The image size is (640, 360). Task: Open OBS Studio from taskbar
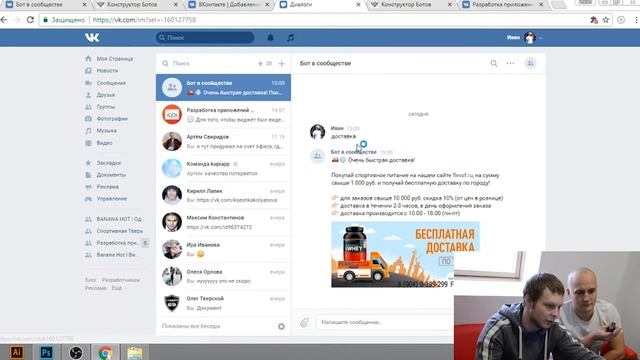coord(76,352)
